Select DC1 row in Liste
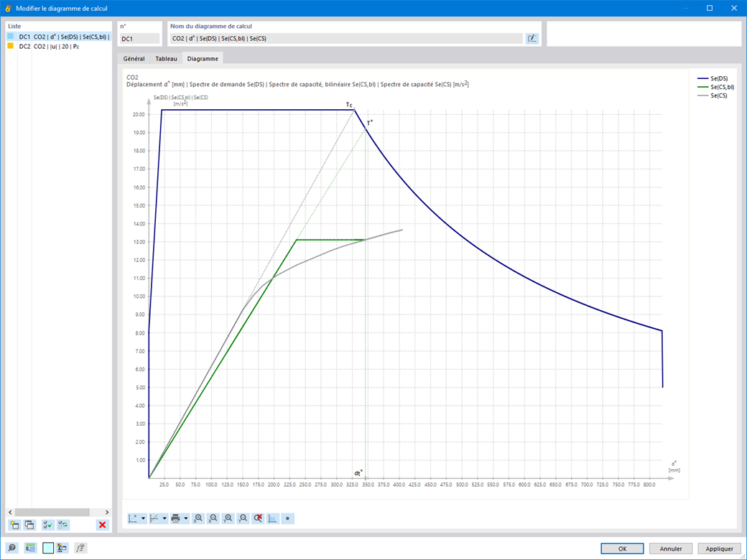Image resolution: width=747 pixels, height=560 pixels. [59, 37]
